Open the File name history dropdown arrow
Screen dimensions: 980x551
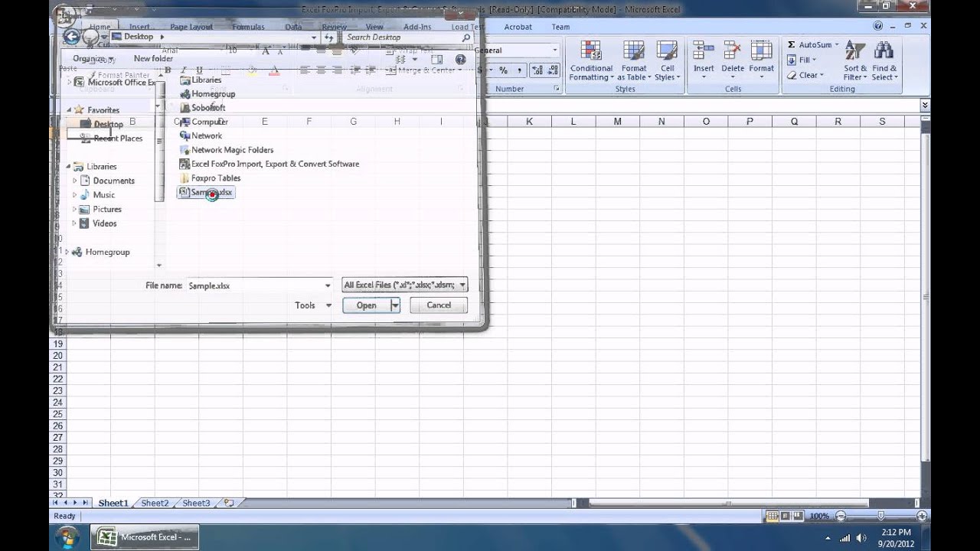tap(328, 285)
